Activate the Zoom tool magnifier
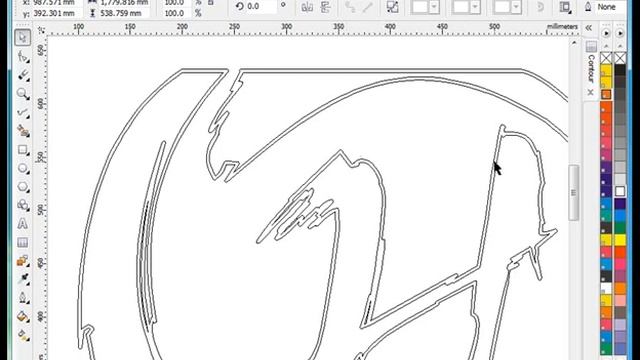Image resolution: width=640 pixels, height=360 pixels. click(x=22, y=94)
